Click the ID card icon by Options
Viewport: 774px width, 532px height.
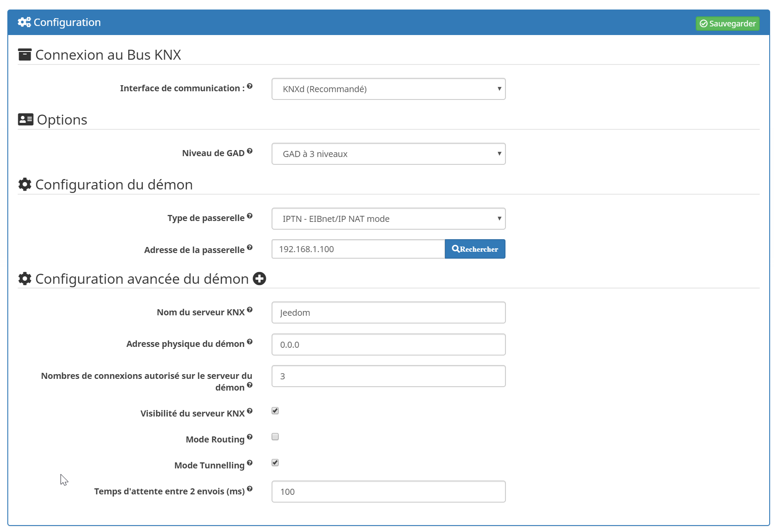(x=26, y=119)
